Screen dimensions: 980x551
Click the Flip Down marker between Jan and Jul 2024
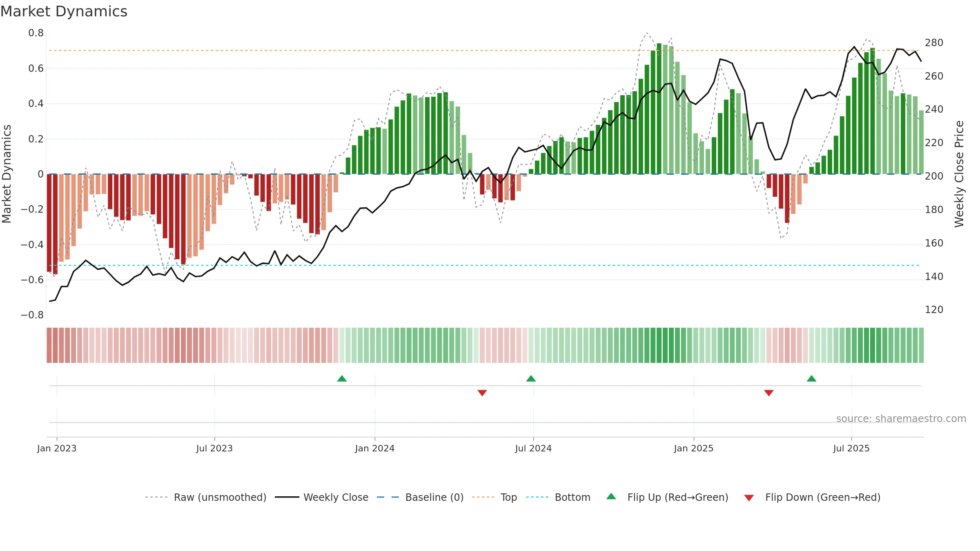(482, 393)
